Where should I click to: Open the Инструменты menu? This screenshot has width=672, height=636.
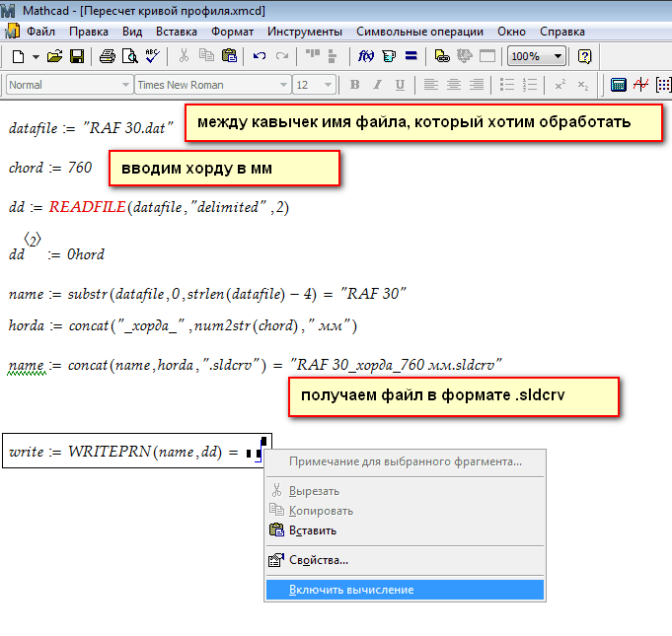coord(305,32)
